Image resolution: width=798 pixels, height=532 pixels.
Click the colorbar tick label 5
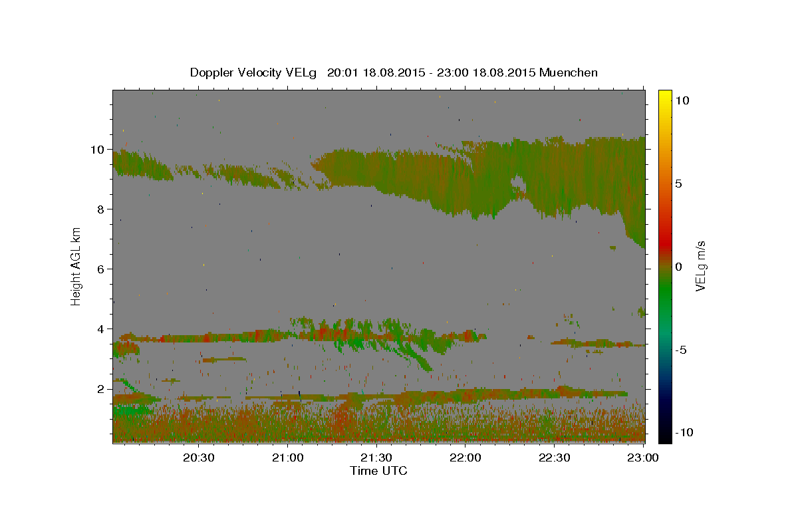coord(678,184)
